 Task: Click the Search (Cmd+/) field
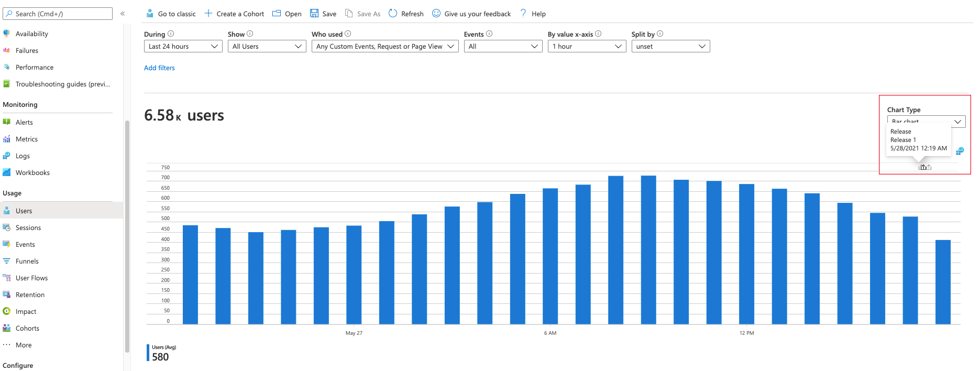(x=58, y=14)
